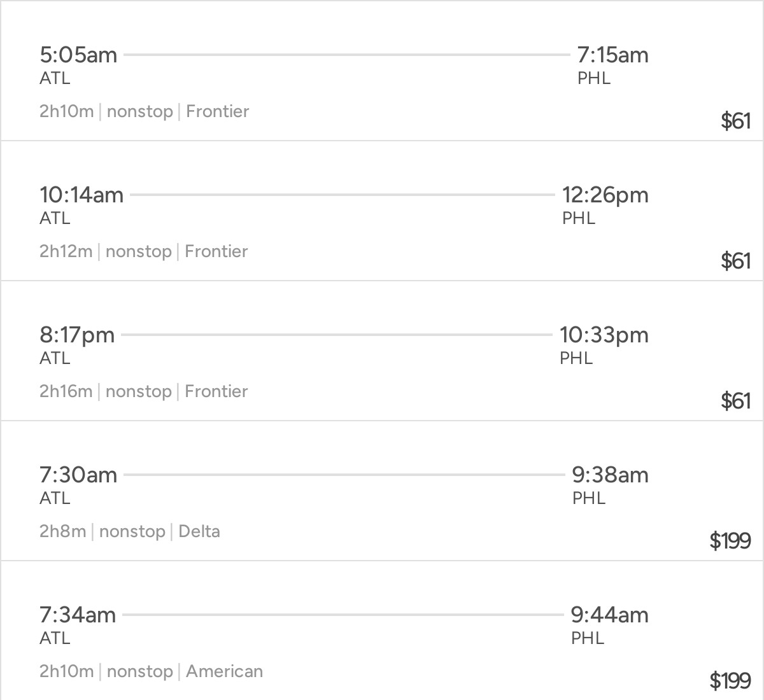Choose the $61 price on 5:05am flight
Image resolution: width=764 pixels, height=700 pixels.
click(736, 121)
